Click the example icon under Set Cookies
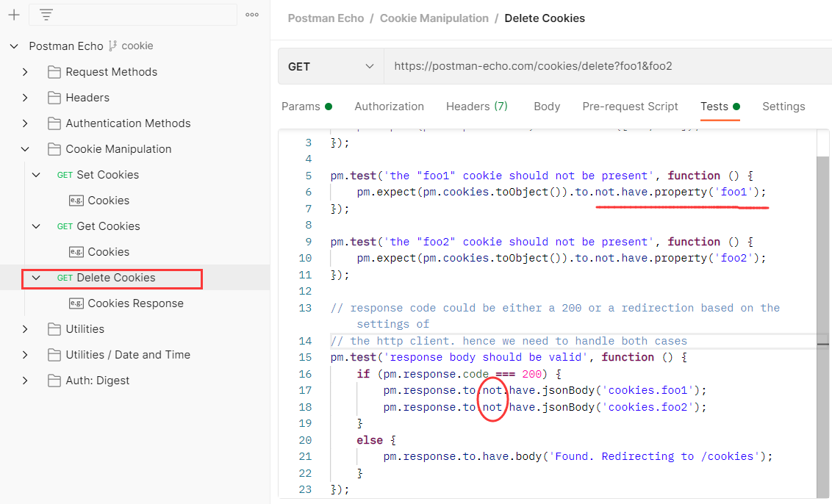The height and width of the screenshot is (504, 832). (76, 201)
